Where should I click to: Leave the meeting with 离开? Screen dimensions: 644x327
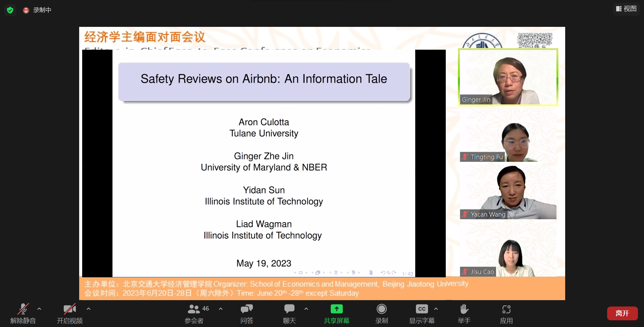click(x=623, y=313)
